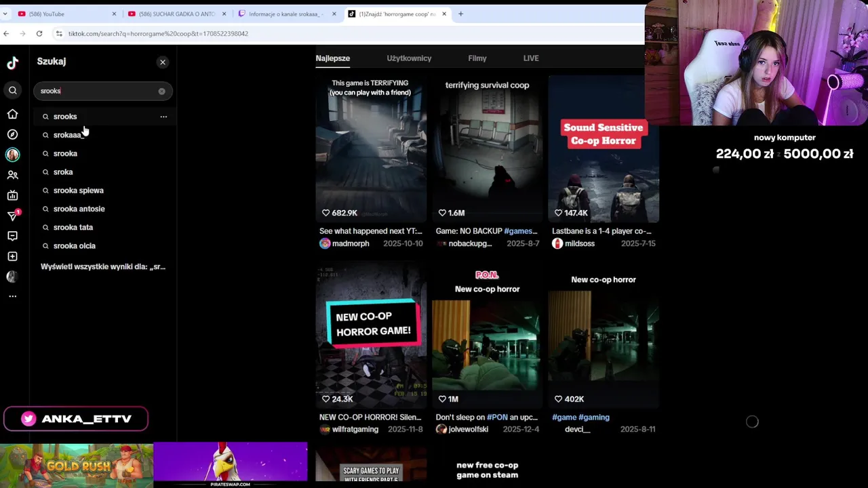Viewport: 868px width, 488px height.
Task: Clear the search field text
Action: coord(161,91)
